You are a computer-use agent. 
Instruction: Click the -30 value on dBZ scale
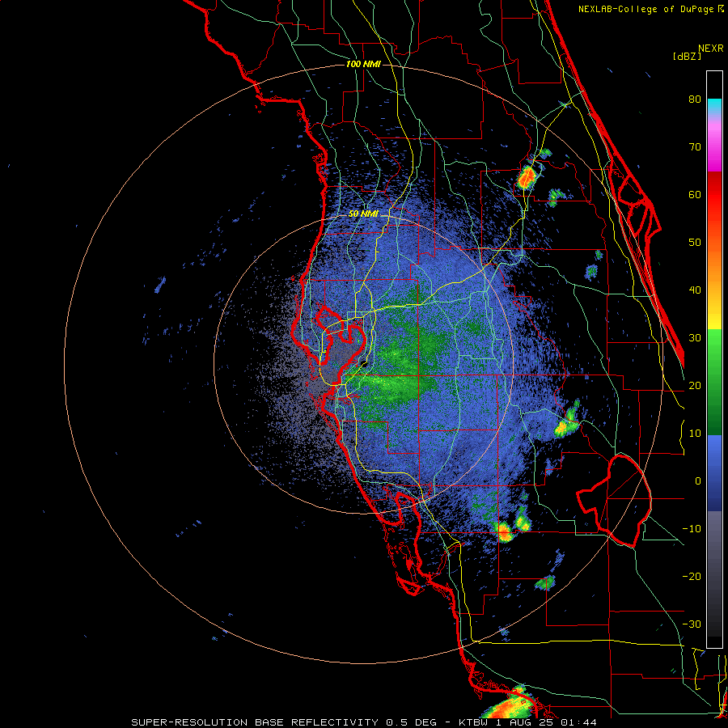692,624
